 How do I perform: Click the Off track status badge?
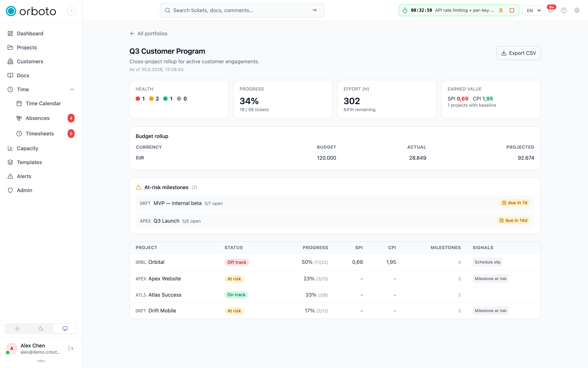tap(237, 262)
